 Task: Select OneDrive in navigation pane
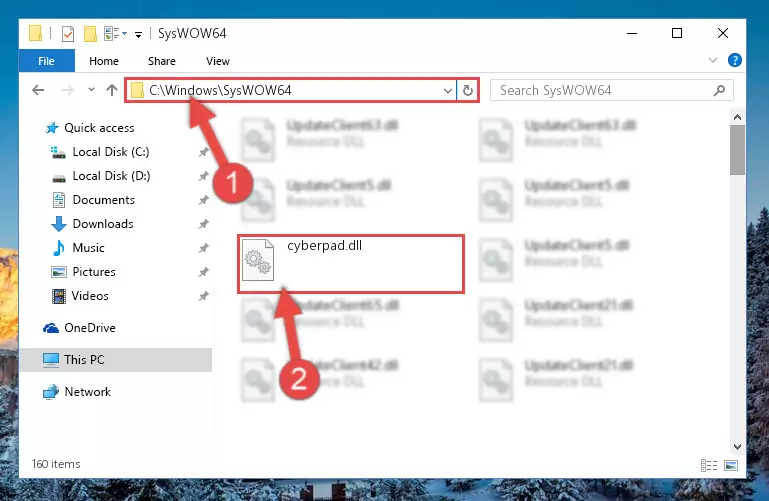[x=79, y=328]
